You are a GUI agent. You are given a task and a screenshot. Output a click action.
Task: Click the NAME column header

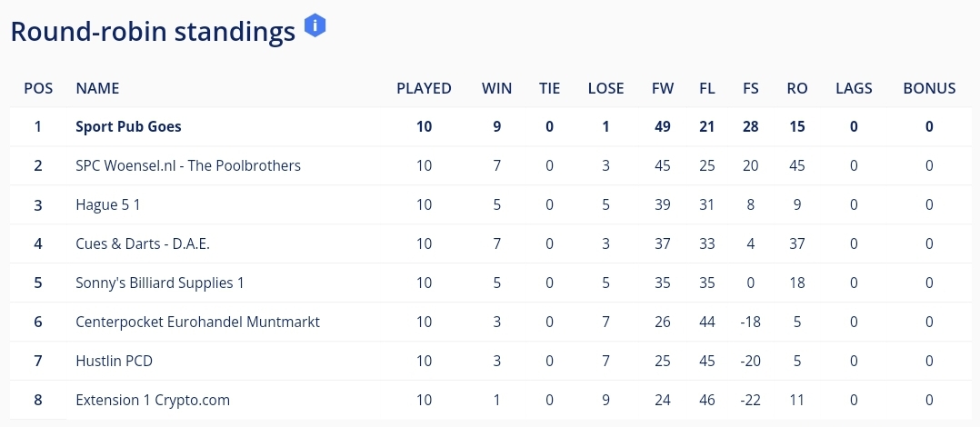97,89
